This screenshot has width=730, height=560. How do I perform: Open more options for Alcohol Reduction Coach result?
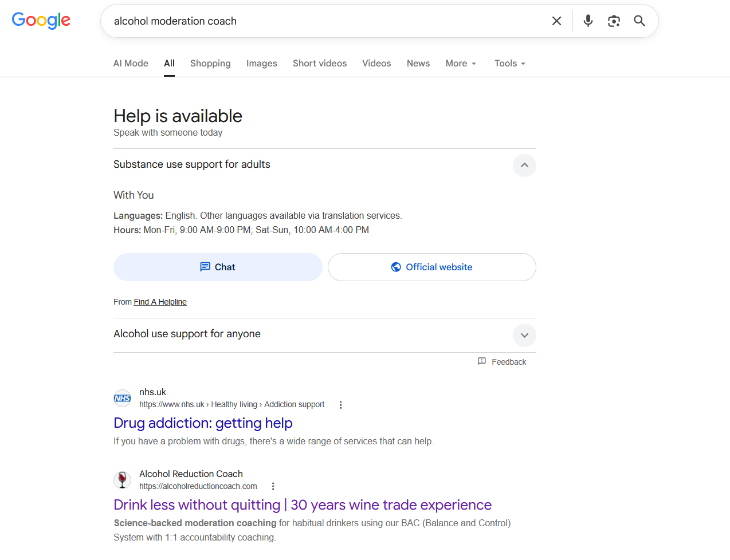(x=273, y=487)
